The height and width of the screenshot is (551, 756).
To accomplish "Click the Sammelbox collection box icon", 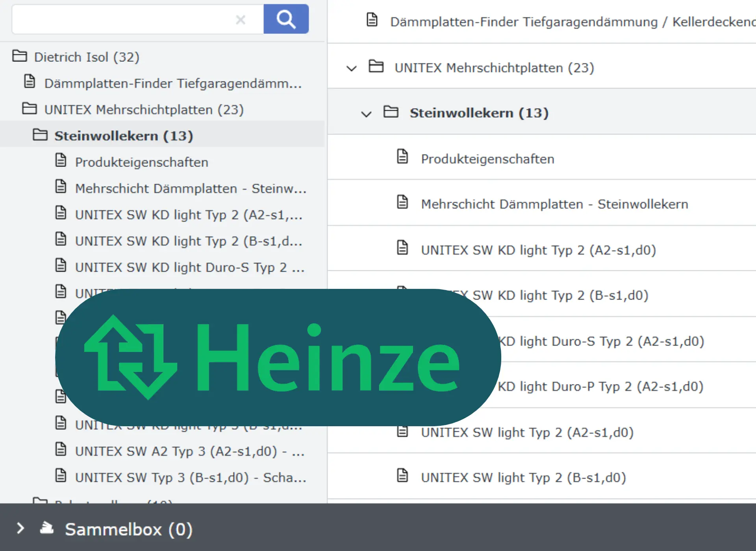I will coord(47,528).
